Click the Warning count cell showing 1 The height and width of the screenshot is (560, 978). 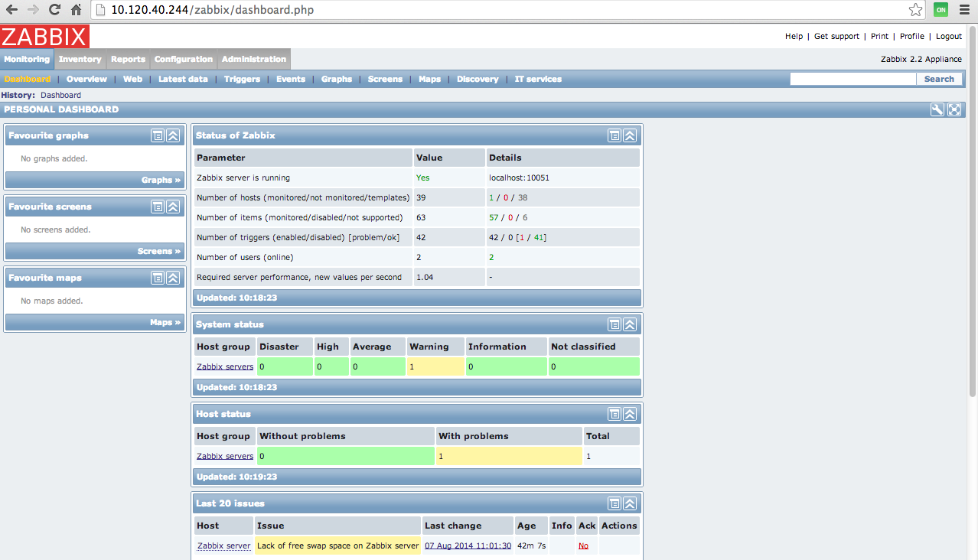point(435,366)
